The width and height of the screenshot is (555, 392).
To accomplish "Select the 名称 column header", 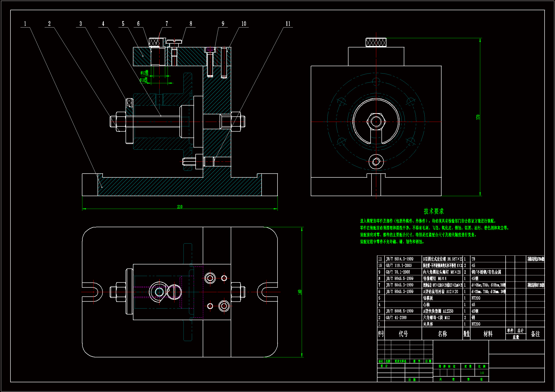I will pos(442,334).
